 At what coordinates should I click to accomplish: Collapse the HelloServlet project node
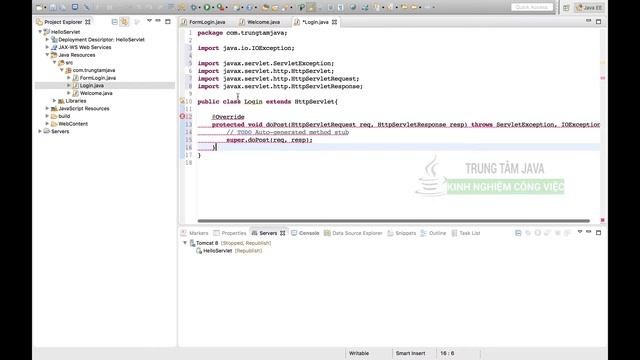point(40,32)
